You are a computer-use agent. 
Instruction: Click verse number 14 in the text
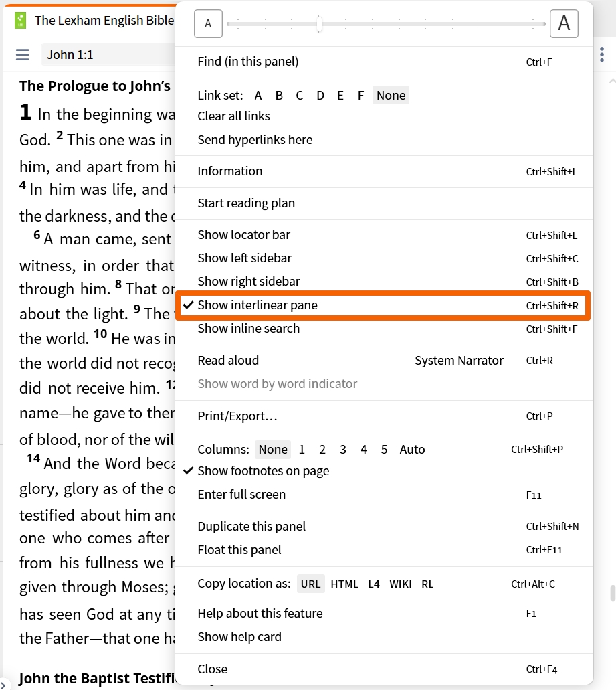tap(33, 458)
